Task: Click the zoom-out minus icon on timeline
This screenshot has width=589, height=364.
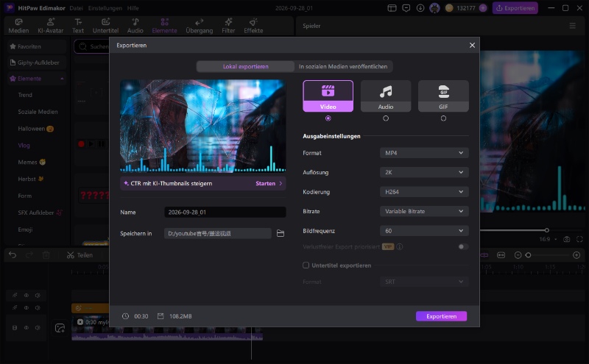Action: tap(518, 255)
